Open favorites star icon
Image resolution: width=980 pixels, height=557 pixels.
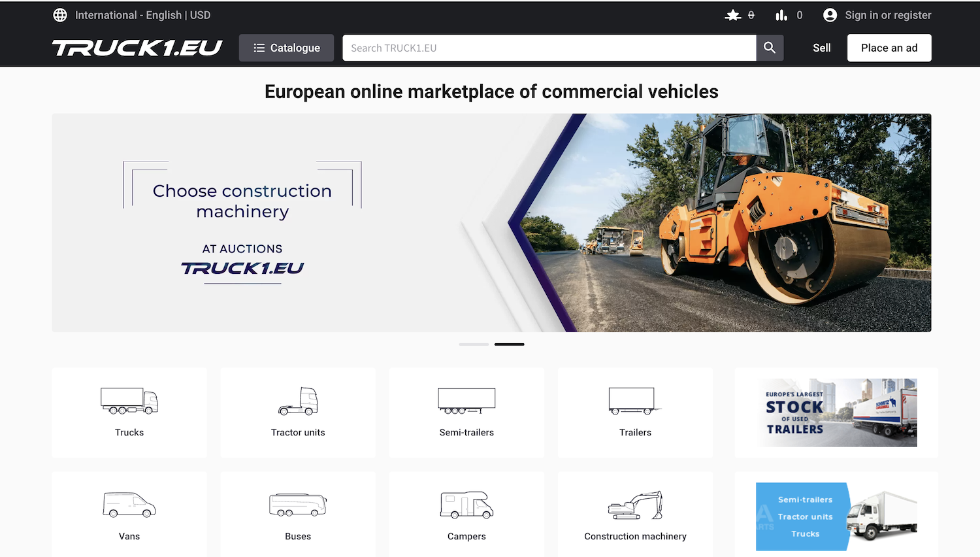(733, 15)
